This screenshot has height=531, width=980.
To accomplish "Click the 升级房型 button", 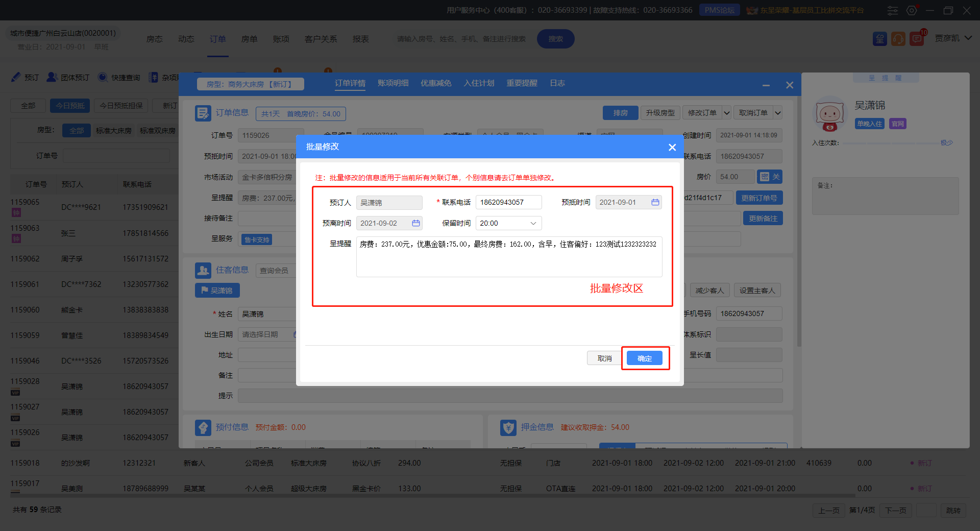I will [660, 113].
